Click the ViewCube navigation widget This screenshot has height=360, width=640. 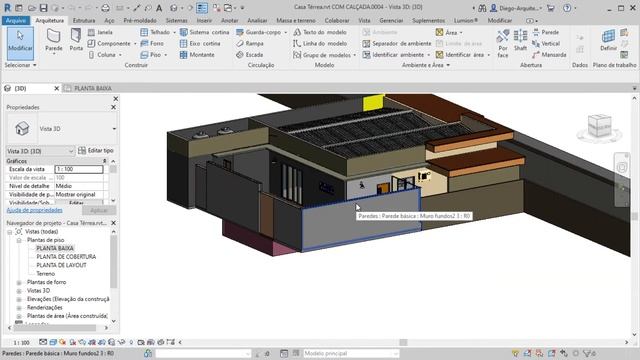click(599, 127)
